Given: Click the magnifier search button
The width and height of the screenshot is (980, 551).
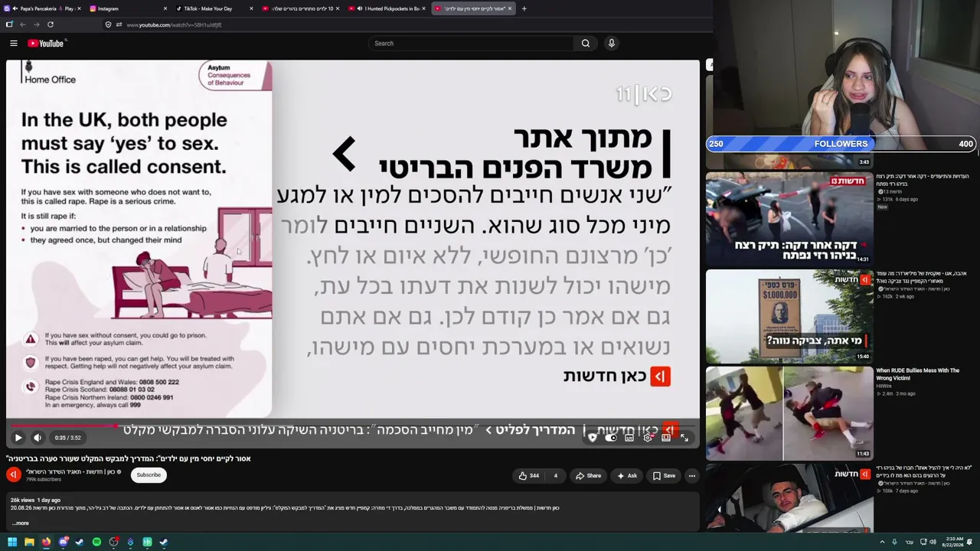Looking at the screenshot, I should pyautogui.click(x=586, y=44).
